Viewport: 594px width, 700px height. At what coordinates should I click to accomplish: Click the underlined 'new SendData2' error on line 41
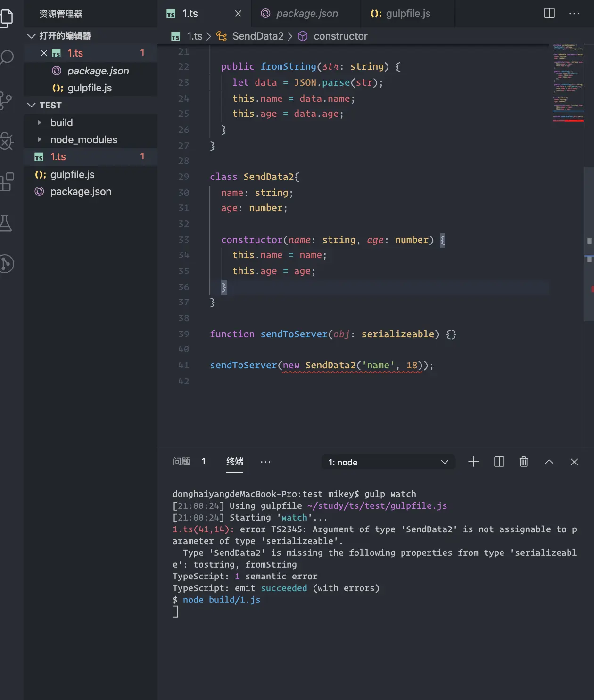coord(352,366)
